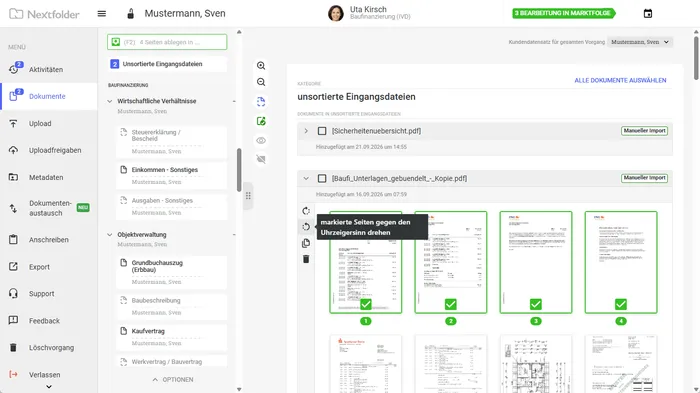Select Grundbuchauszug (Erbbau) category
Screen dimensions: 700x393
click(171, 272)
